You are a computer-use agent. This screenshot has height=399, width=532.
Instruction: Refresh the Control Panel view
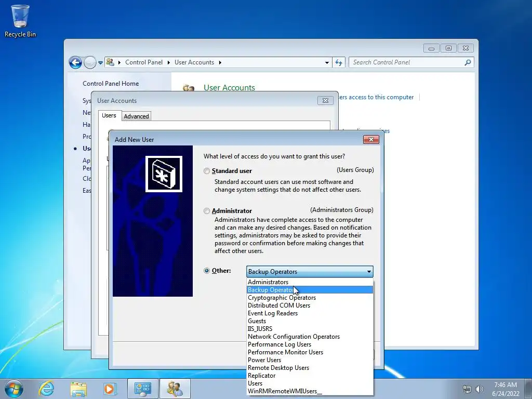coord(339,62)
